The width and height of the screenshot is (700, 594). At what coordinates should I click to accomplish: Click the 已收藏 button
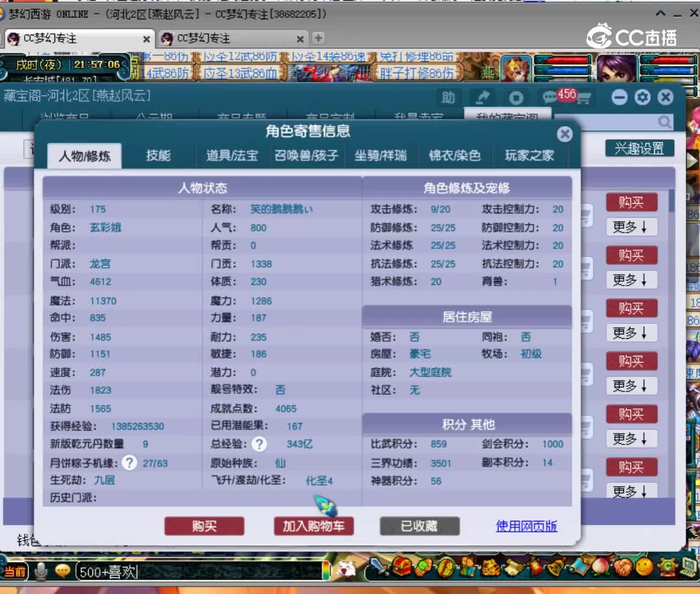coord(419,526)
